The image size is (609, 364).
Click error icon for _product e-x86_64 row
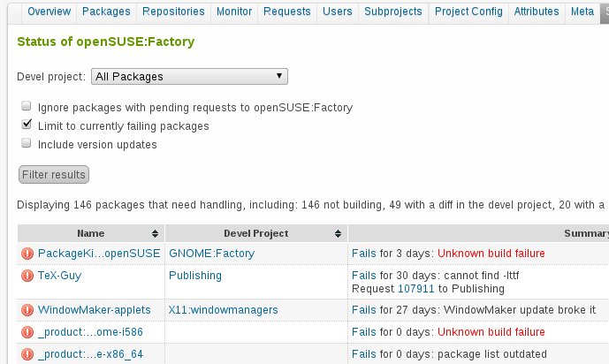pos(27,354)
